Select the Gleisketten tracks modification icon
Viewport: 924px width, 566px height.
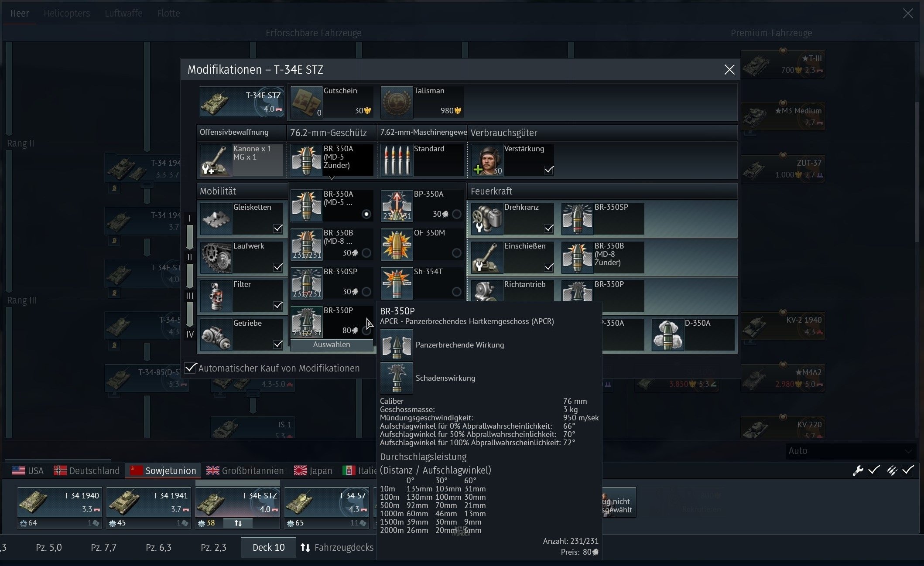click(216, 219)
